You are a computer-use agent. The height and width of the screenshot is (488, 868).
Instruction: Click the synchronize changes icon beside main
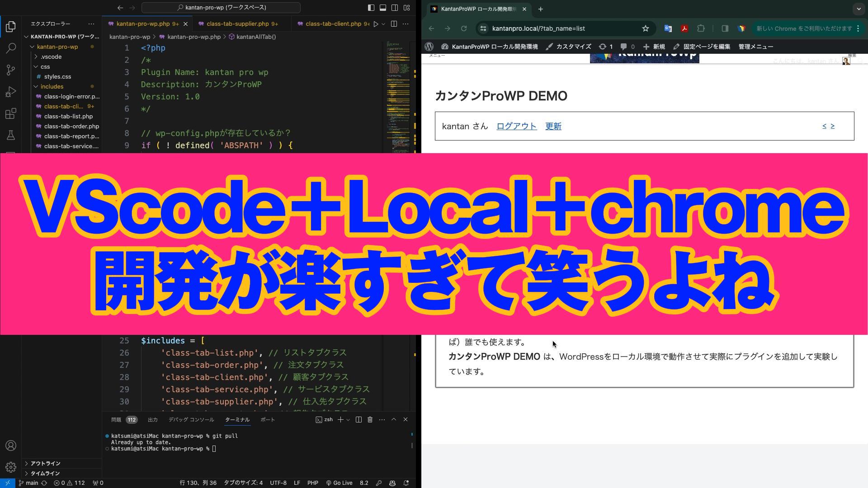[44, 483]
